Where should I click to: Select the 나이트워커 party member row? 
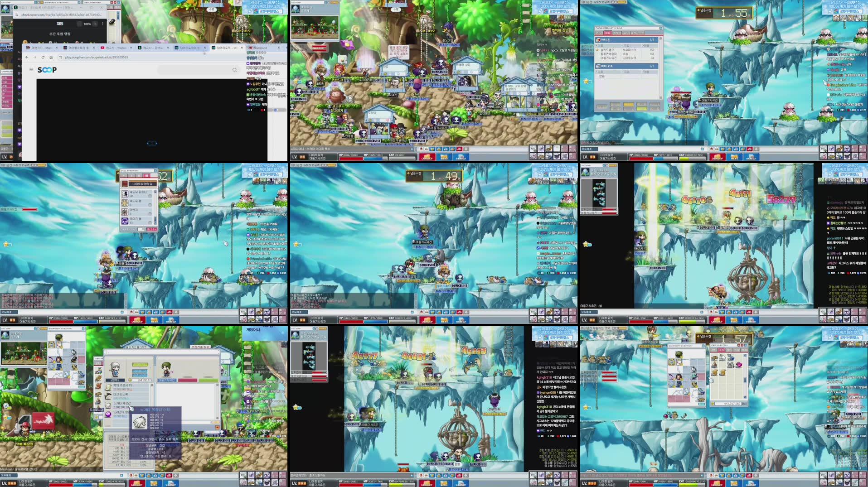point(628,58)
